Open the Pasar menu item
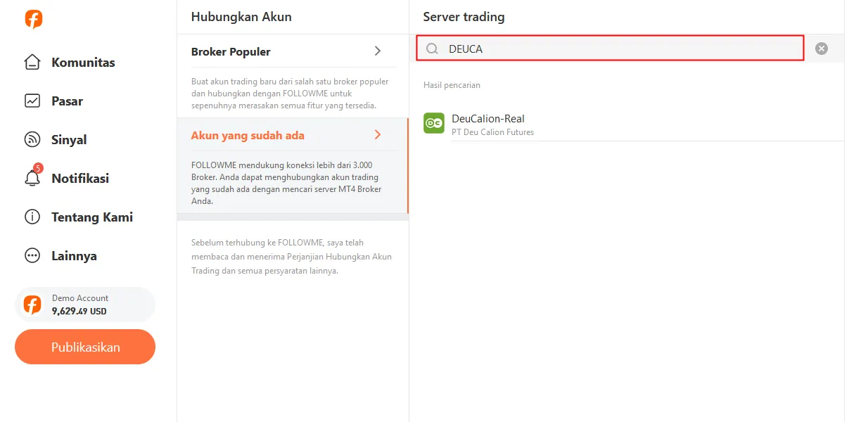 [67, 101]
